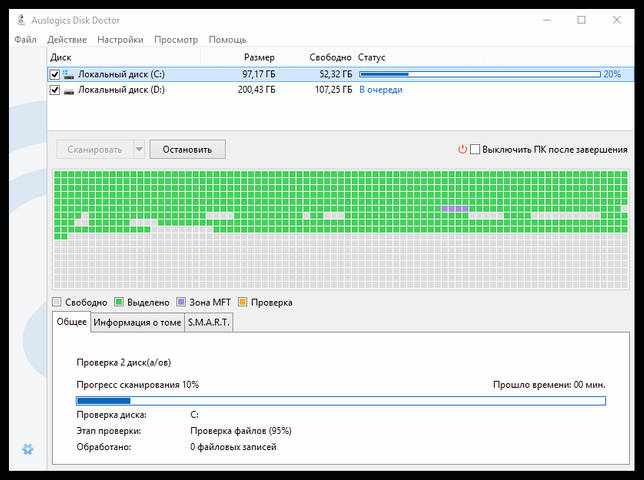
Task: Click the green Выделено legend swatch
Action: [x=119, y=302]
